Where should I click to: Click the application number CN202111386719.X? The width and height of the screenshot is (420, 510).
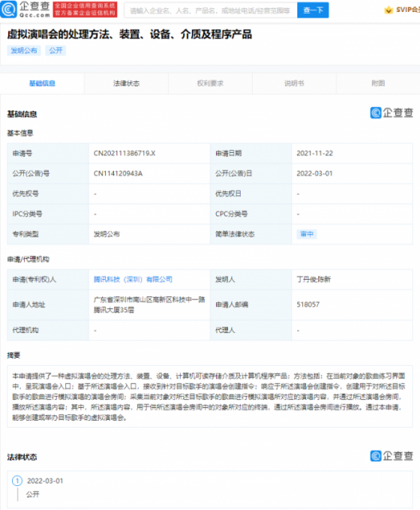[x=124, y=153]
